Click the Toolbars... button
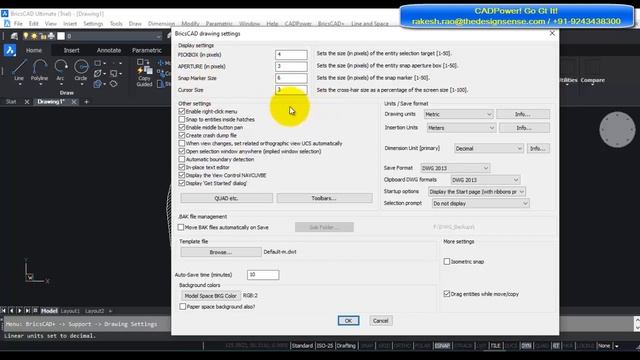The image size is (640, 360). (324, 198)
